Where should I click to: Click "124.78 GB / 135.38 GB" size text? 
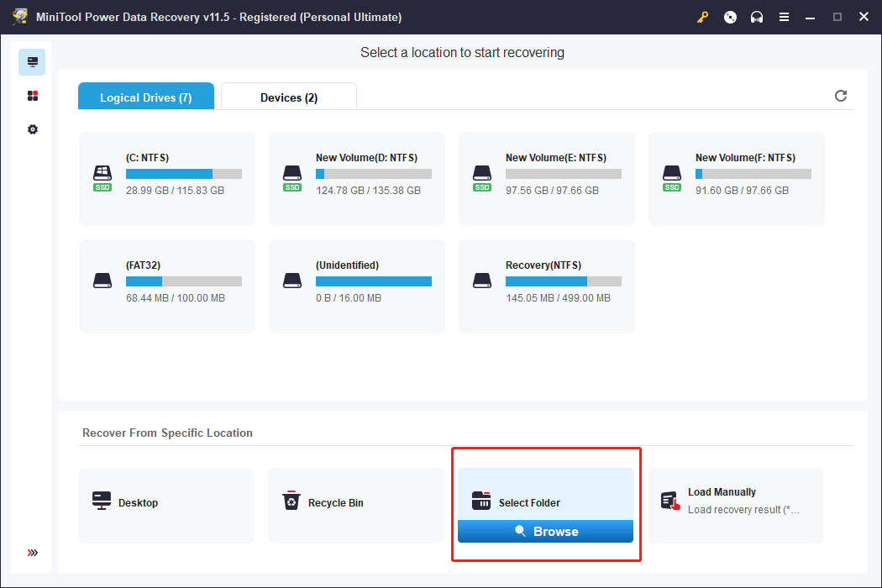[x=369, y=190]
